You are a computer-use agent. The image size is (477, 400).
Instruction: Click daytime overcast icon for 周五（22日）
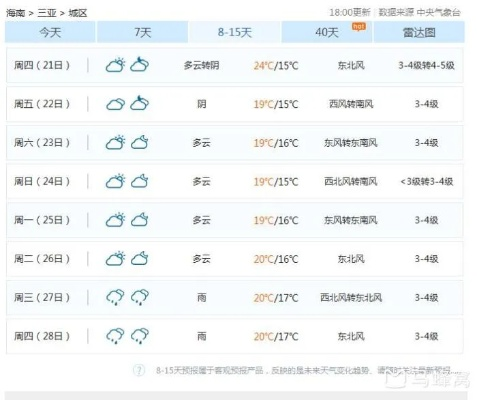coord(115,104)
